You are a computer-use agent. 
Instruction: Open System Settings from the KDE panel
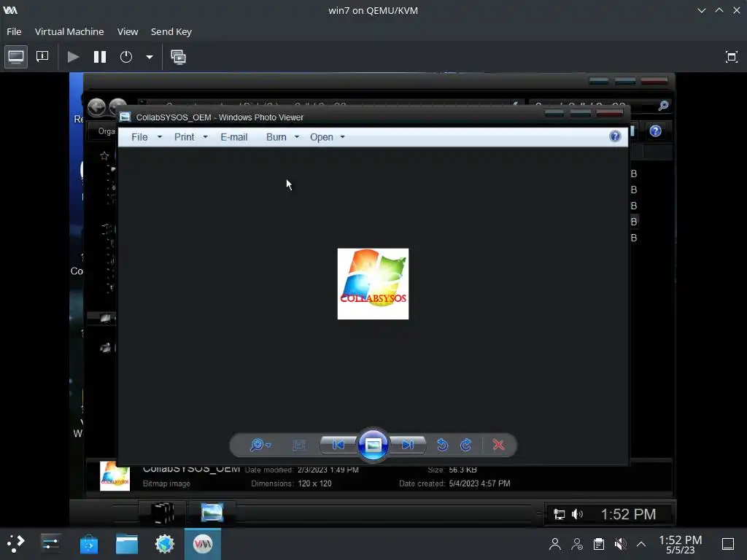pos(50,544)
